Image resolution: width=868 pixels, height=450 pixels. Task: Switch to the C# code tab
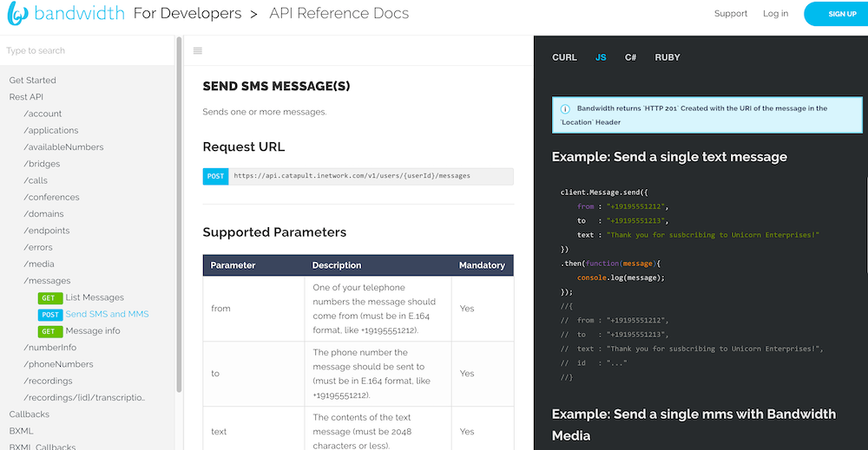630,57
